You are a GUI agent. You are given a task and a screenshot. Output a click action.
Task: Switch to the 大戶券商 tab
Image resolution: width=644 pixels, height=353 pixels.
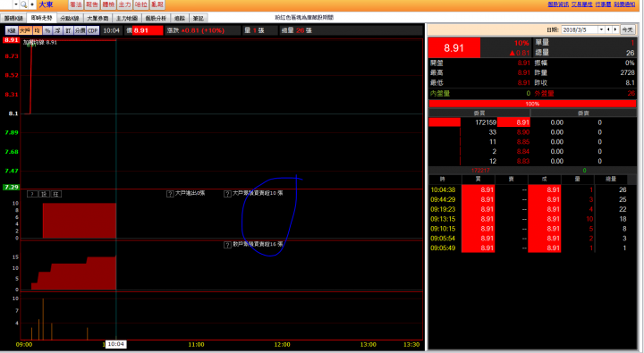pos(97,18)
